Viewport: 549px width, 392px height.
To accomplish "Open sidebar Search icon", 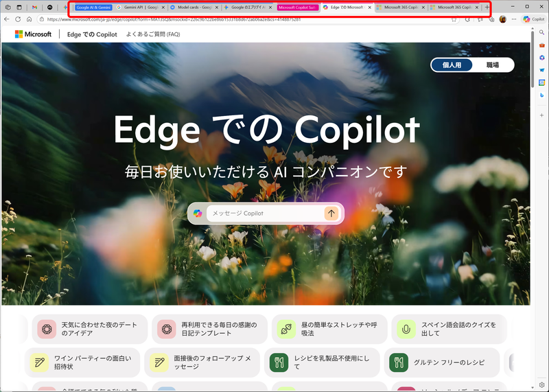I will point(541,32).
